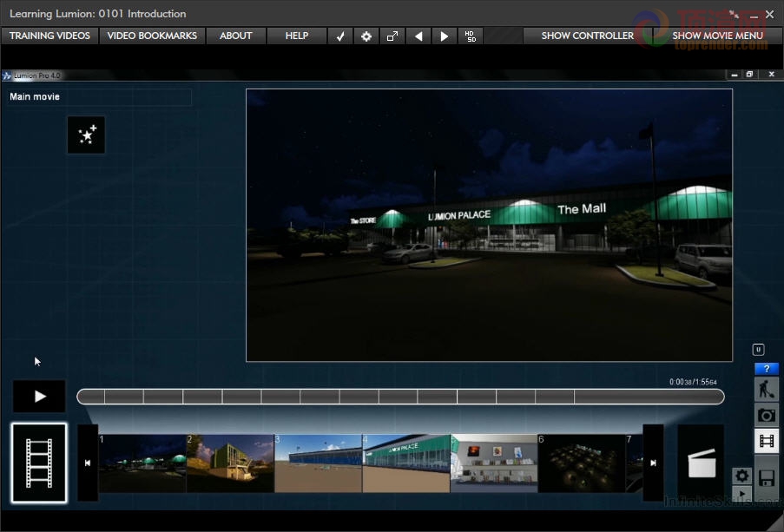
Task: Click the movie timeline scrub bar
Action: [x=400, y=397]
